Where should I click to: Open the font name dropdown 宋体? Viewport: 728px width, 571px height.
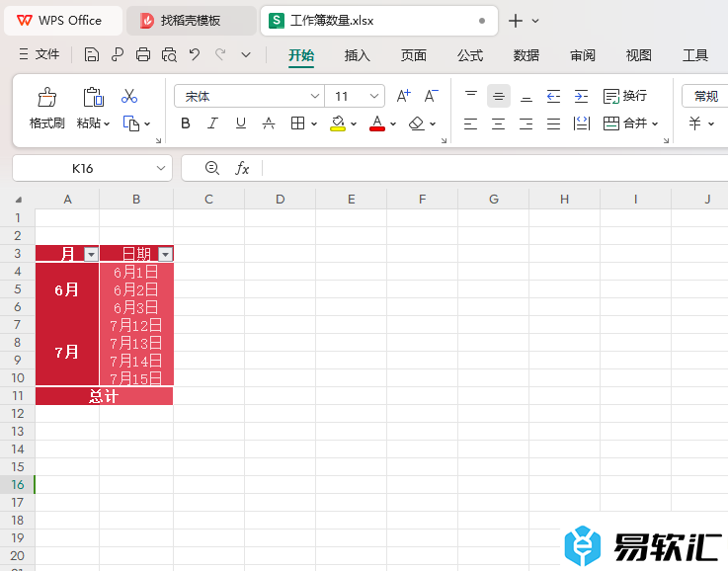coord(315,96)
